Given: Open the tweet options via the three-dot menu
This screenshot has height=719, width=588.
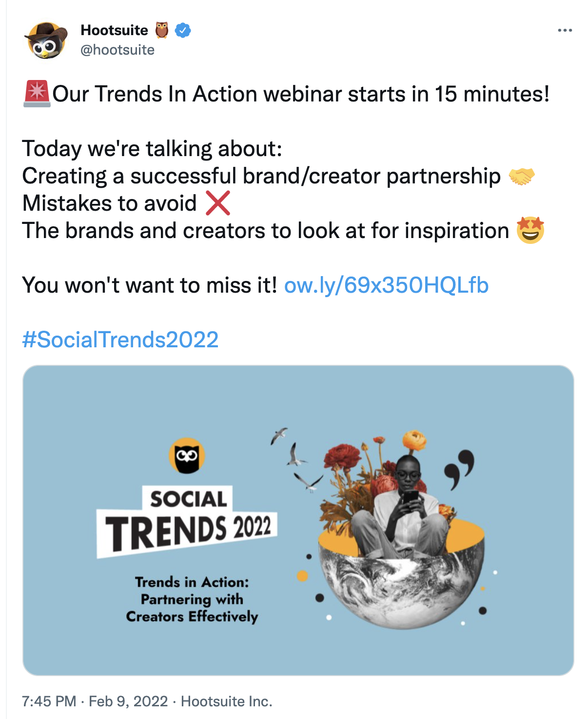Looking at the screenshot, I should pyautogui.click(x=564, y=30).
